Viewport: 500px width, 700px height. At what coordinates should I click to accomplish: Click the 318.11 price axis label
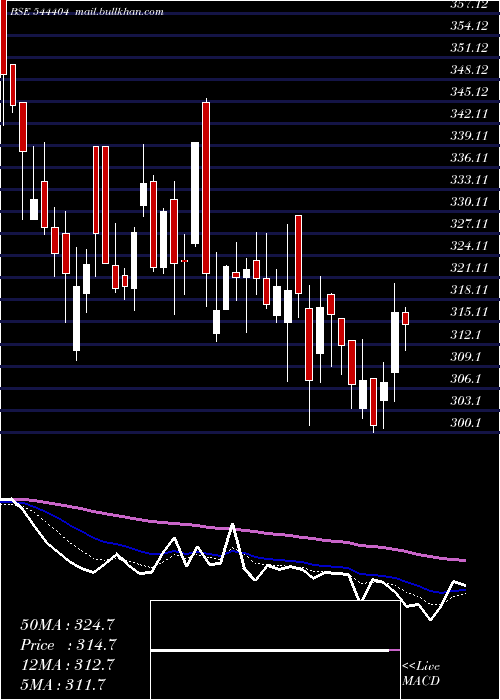[469, 290]
